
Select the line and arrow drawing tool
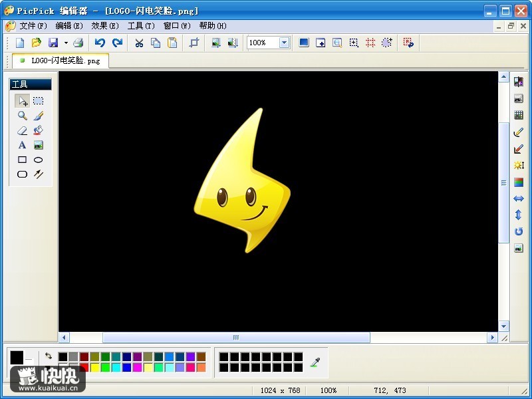pos(39,174)
